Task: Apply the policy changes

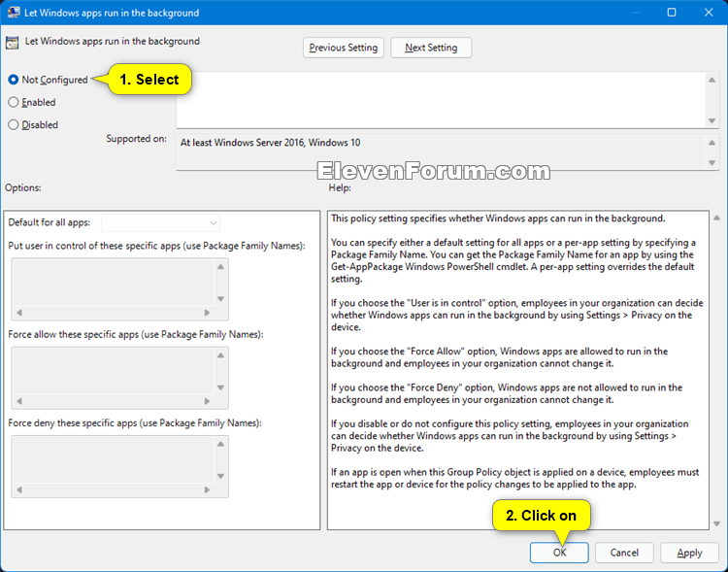Action: pos(689,553)
